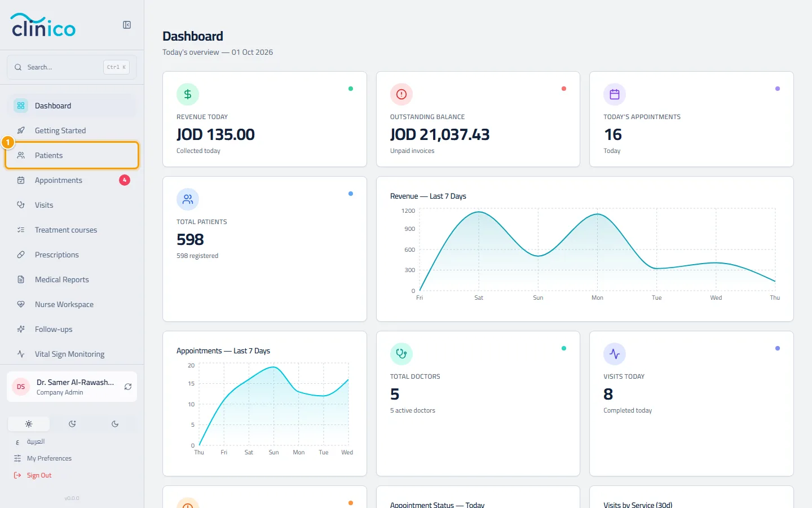The height and width of the screenshot is (508, 812).
Task: Click the Nurse Workspace heart icon
Action: (x=21, y=304)
